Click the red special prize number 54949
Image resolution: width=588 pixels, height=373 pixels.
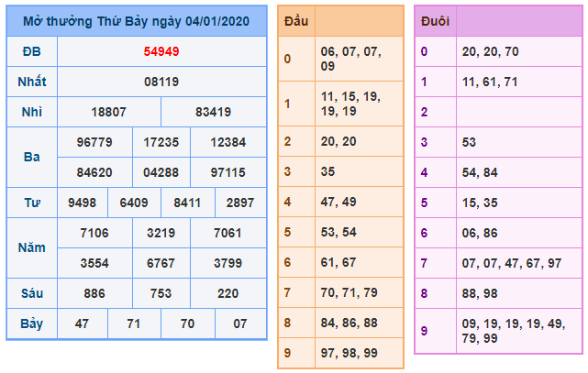click(161, 51)
